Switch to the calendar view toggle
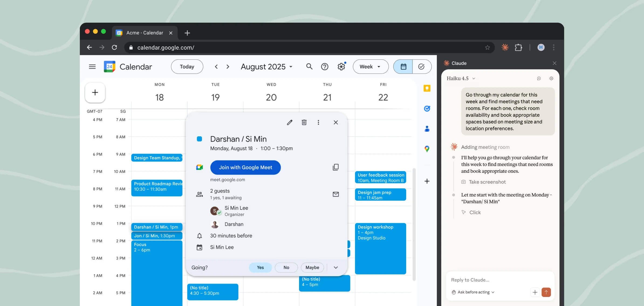Screen dimensions: 644x306 (x=403, y=66)
